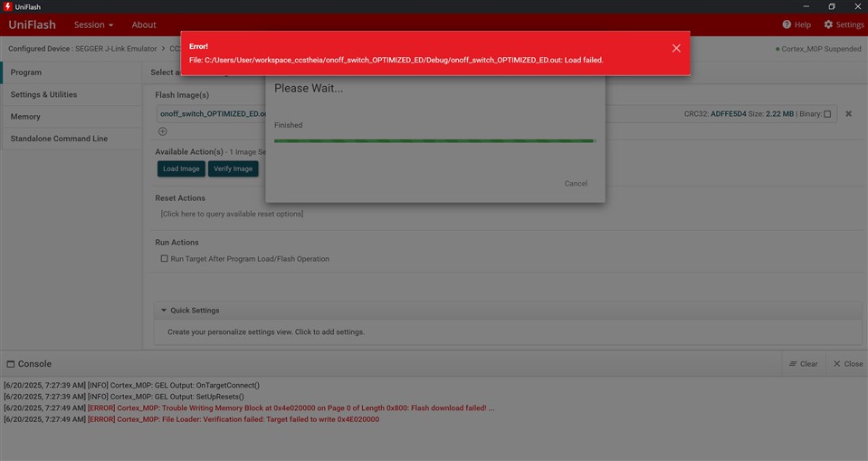This screenshot has height=461, width=868.
Task: Click the Console panel icon
Action: (x=11, y=364)
